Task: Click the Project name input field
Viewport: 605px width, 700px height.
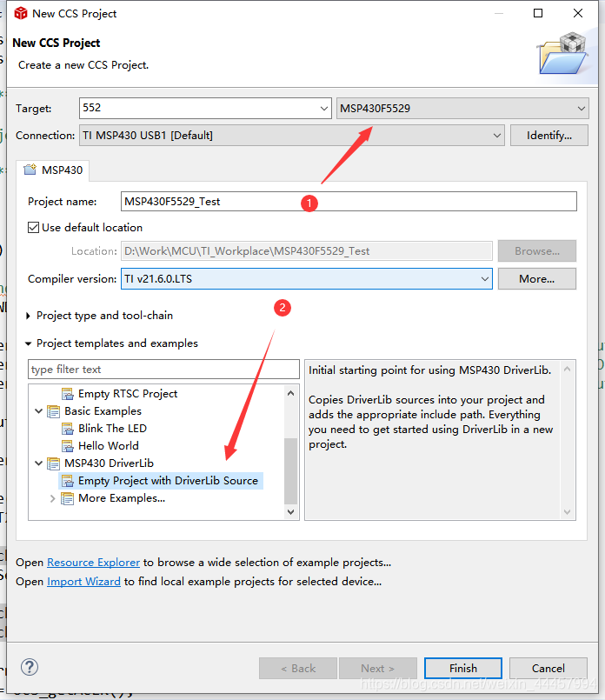Action: pos(349,202)
